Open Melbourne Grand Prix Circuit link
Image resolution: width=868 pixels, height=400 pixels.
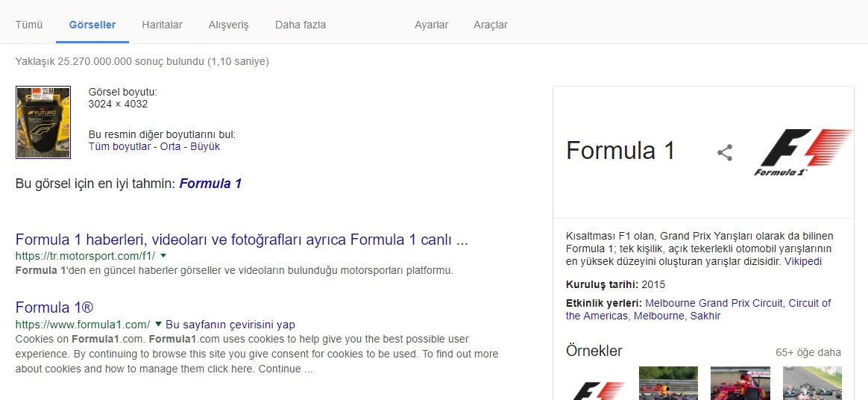[x=714, y=303]
